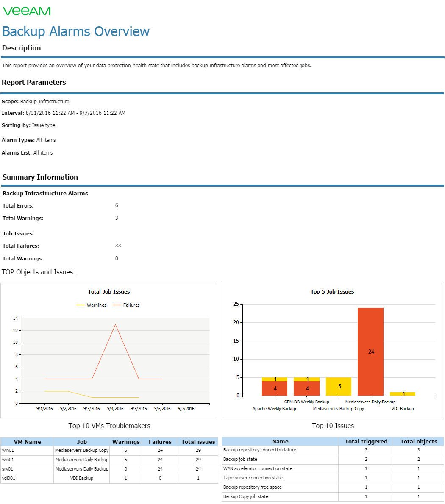Click the red CRM DB Weekly Backup bar segment
The image size is (445, 504).
pos(307,388)
